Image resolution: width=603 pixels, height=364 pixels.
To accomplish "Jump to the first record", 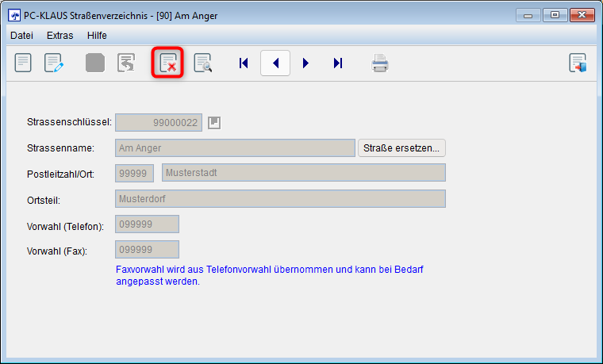I will click(x=244, y=63).
